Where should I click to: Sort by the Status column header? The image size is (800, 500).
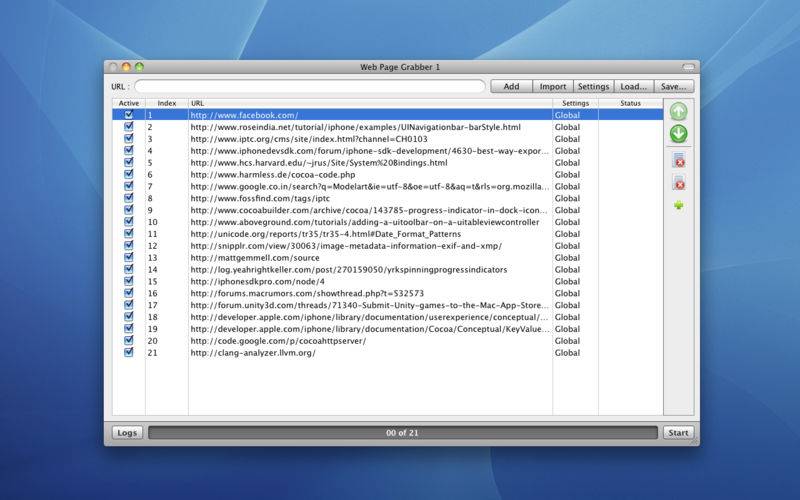[x=631, y=103]
